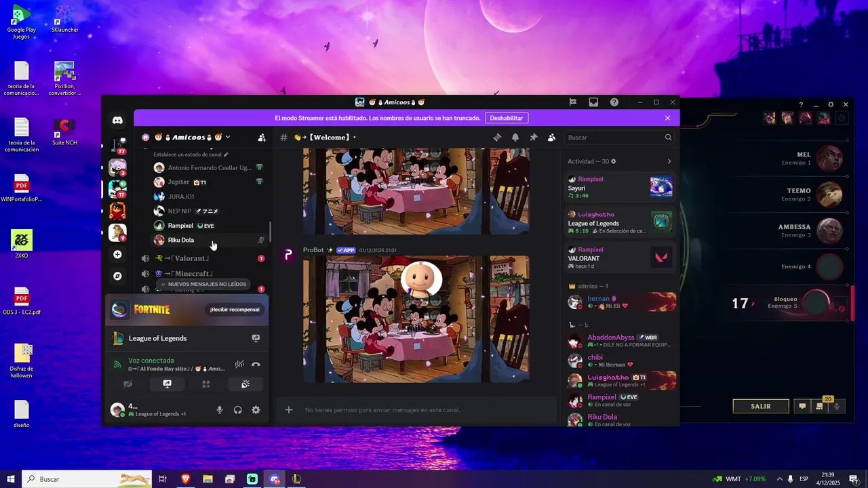The image size is (868, 488).
Task: Open Luisghatho in the member list
Action: [620, 380]
